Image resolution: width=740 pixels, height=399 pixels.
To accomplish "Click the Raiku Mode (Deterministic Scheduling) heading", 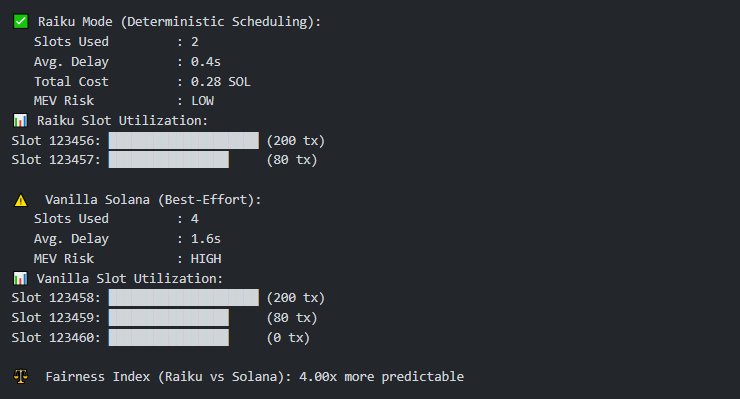I will [179, 22].
